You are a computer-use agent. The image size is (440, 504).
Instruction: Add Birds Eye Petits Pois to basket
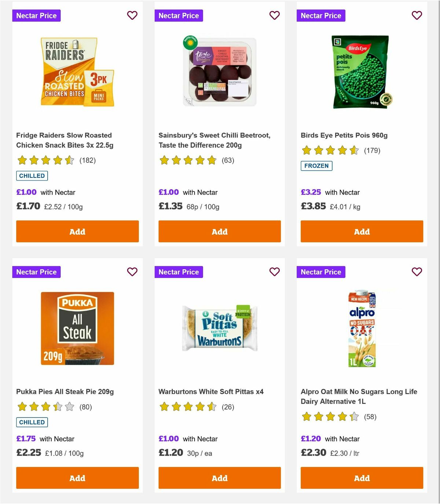click(362, 231)
